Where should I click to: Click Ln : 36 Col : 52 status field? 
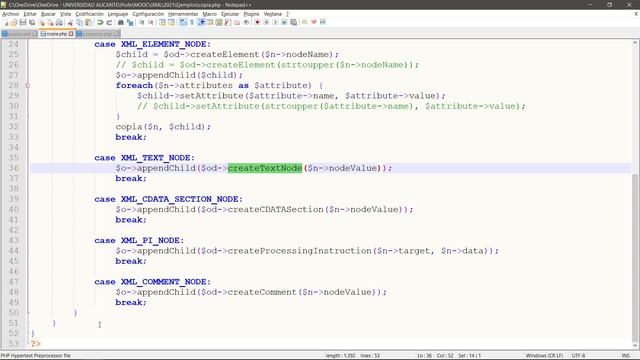(x=436, y=356)
